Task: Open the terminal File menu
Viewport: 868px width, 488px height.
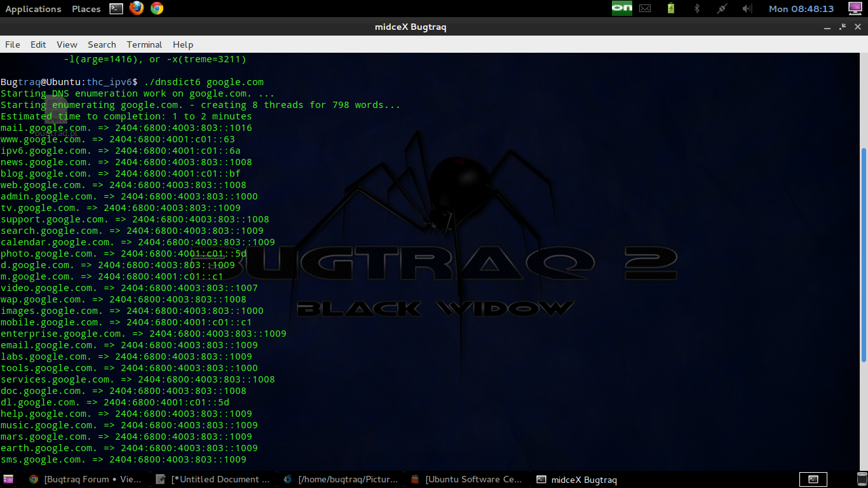Action: point(13,44)
